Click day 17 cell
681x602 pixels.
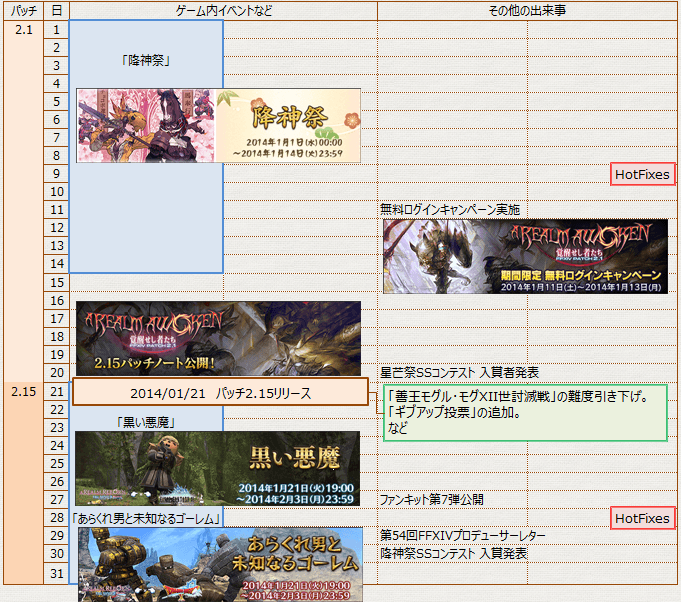coord(56,319)
